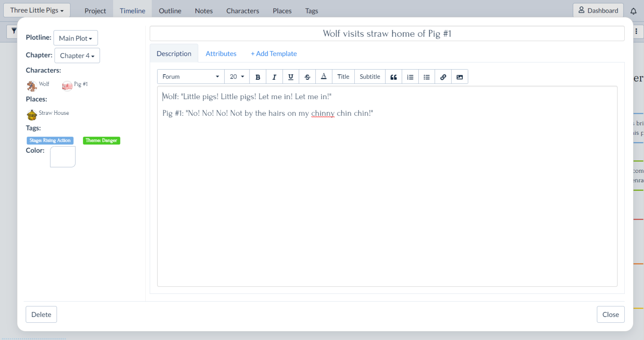Screen dimensions: 644x340
Task: Apply strikethrough formatting
Action: 307,77
